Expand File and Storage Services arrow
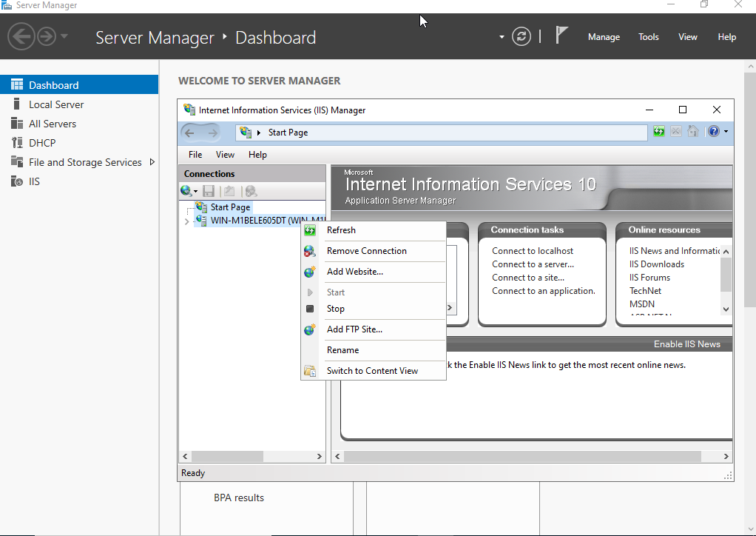This screenshot has height=536, width=756. point(152,162)
